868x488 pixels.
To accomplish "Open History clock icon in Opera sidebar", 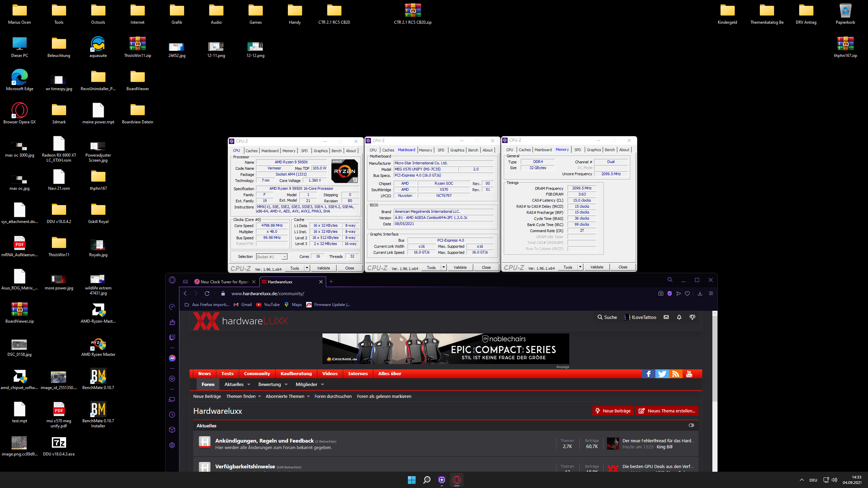I will tap(172, 414).
